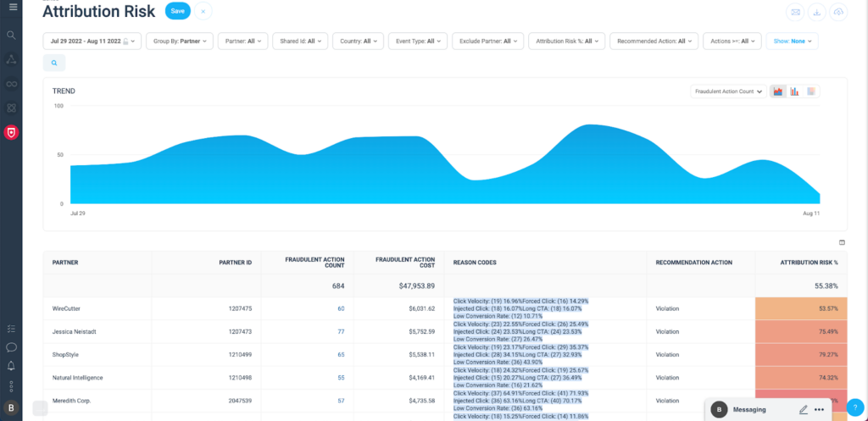Click the blue Save button
The width and height of the screenshot is (868, 421).
click(x=178, y=12)
